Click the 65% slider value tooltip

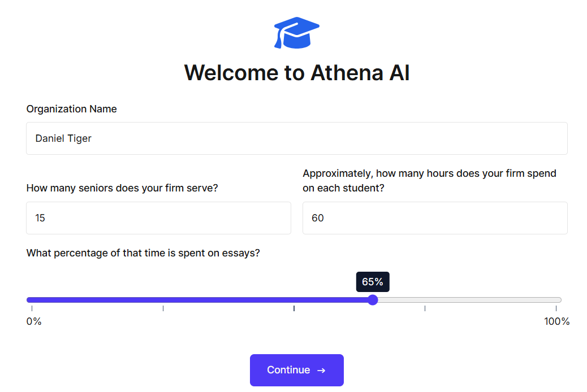[x=373, y=282]
